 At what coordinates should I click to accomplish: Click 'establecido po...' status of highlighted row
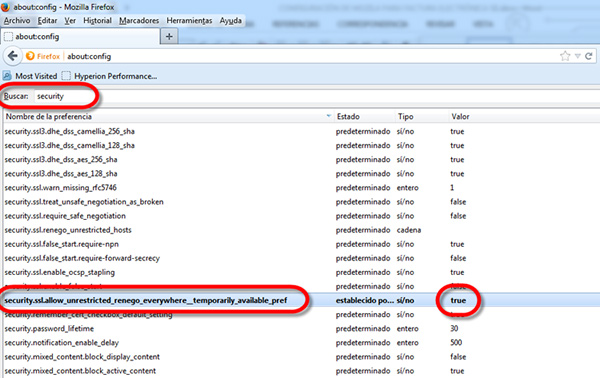[x=365, y=300]
